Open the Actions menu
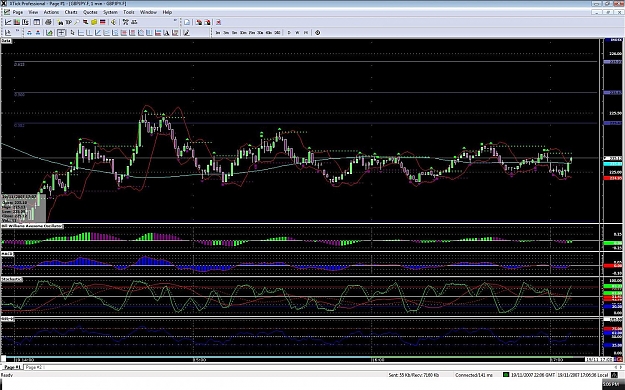Viewport: 625px width, 390px height. coord(51,12)
